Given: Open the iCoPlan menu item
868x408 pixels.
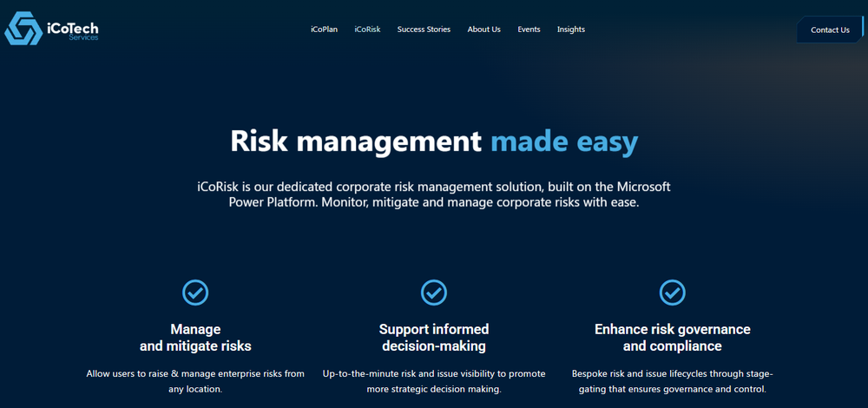Looking at the screenshot, I should 324,30.
